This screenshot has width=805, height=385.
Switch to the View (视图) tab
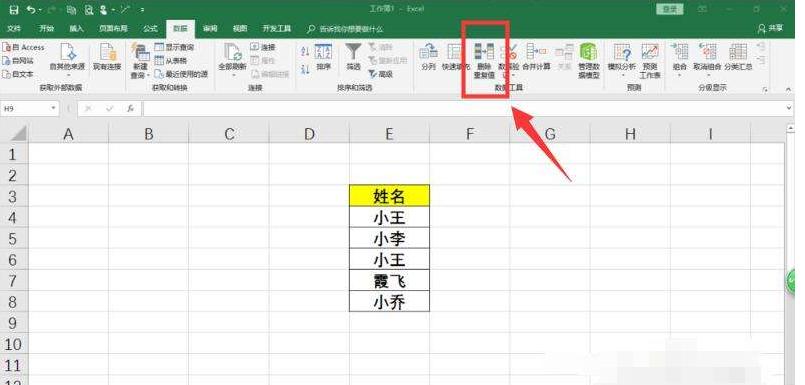click(240, 29)
